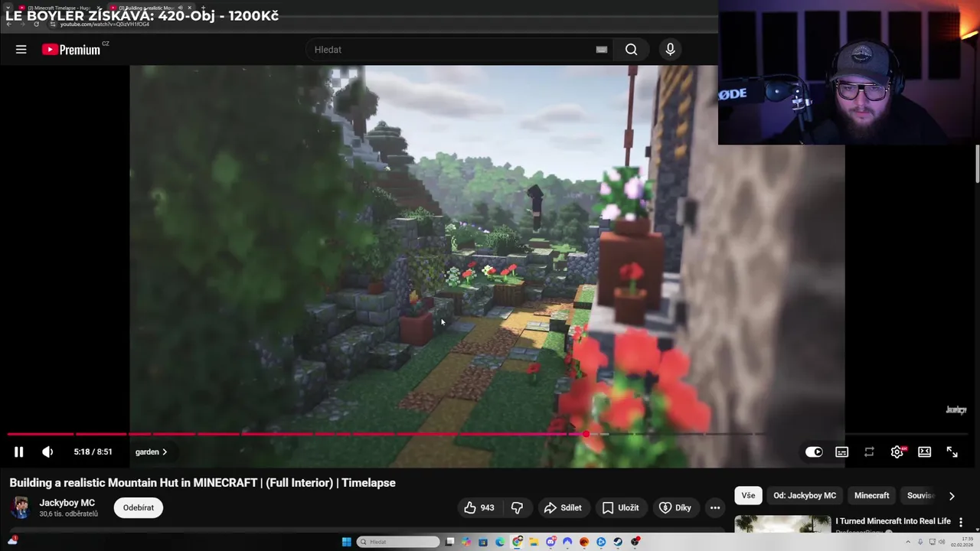Image resolution: width=980 pixels, height=551 pixels.
Task: Pause the video with the pause button
Action: [19, 452]
